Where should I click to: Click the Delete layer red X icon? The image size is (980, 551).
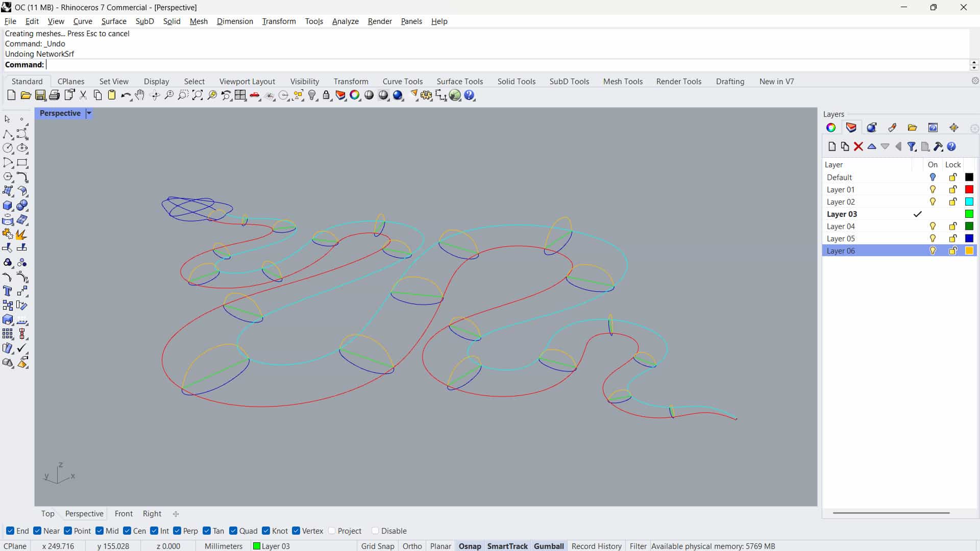click(859, 147)
